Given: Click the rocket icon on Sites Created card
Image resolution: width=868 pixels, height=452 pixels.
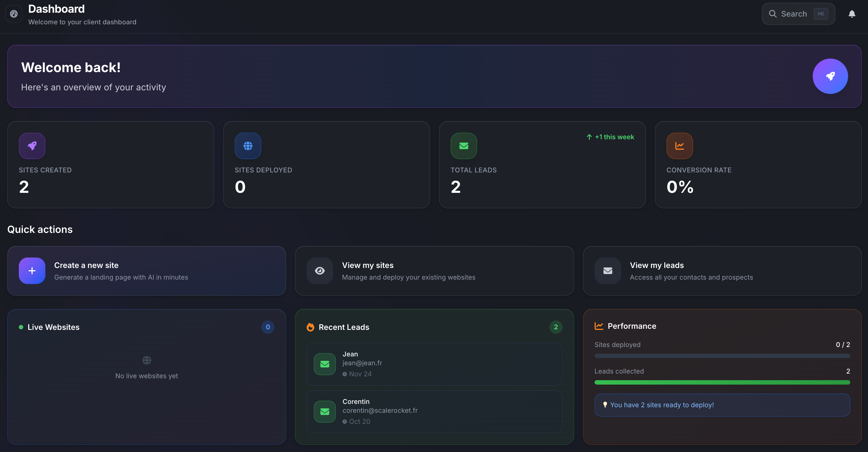Looking at the screenshot, I should tap(32, 146).
